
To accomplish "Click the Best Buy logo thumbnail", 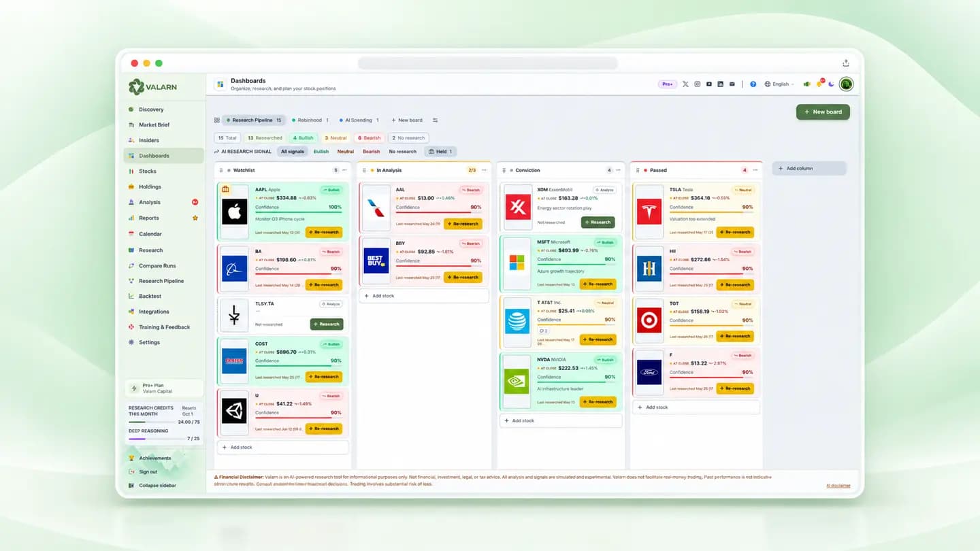I will coord(376,262).
